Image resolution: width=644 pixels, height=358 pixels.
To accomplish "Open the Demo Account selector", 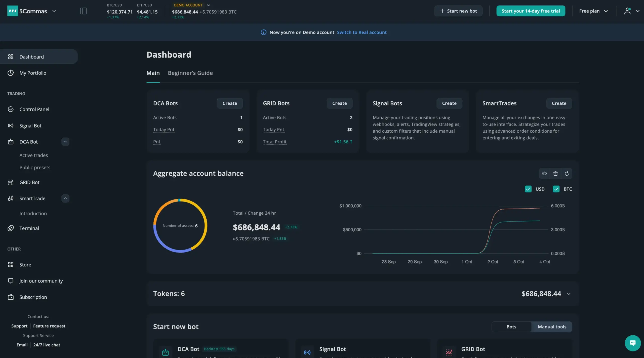I will click(x=192, y=5).
